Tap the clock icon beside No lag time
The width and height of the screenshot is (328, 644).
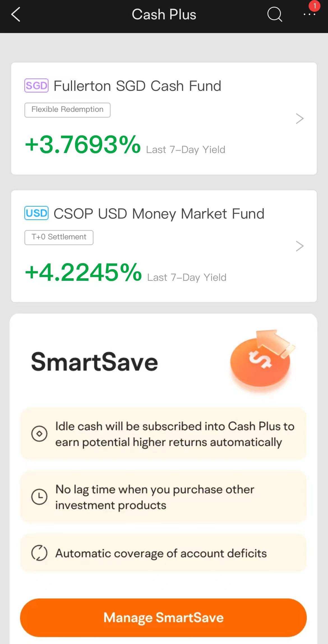tap(39, 497)
